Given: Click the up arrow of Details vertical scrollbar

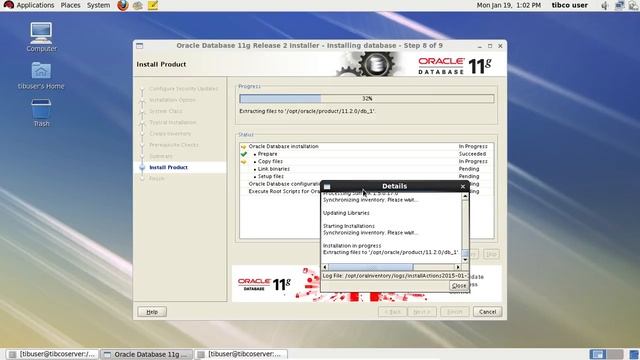Looking at the screenshot, I should pos(465,196).
